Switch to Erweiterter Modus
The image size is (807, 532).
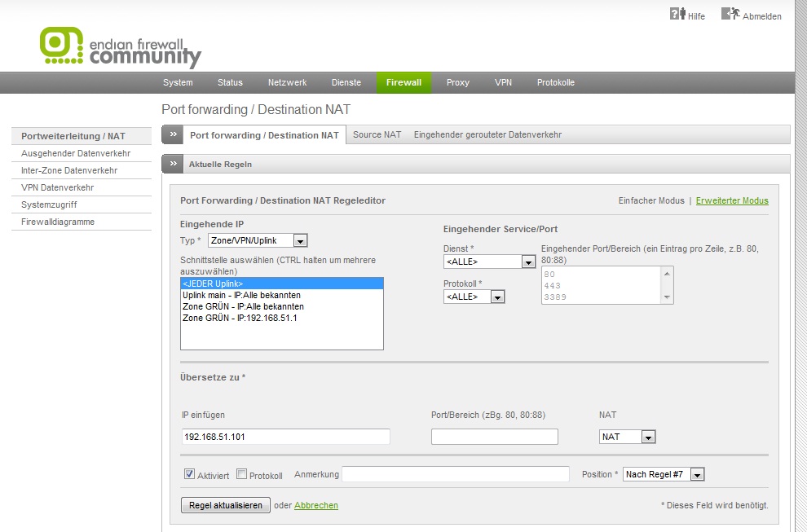tap(732, 200)
